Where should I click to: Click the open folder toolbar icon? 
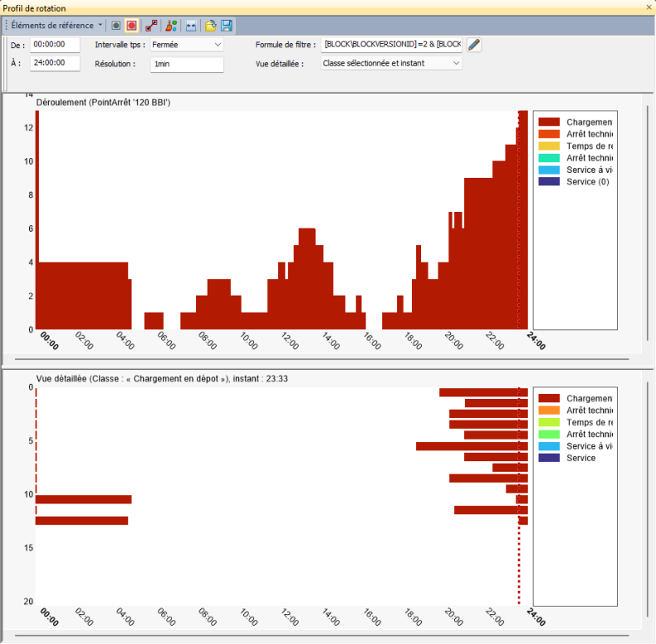211,26
